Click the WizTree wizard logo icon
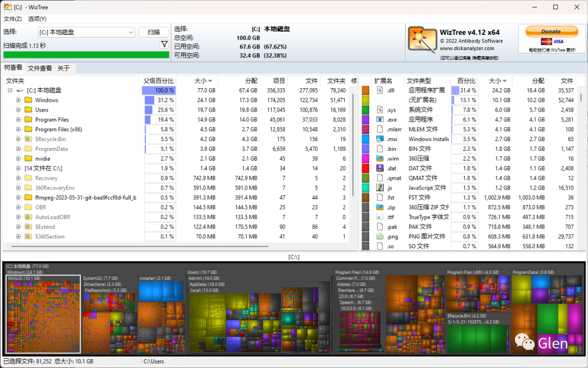 (x=422, y=39)
